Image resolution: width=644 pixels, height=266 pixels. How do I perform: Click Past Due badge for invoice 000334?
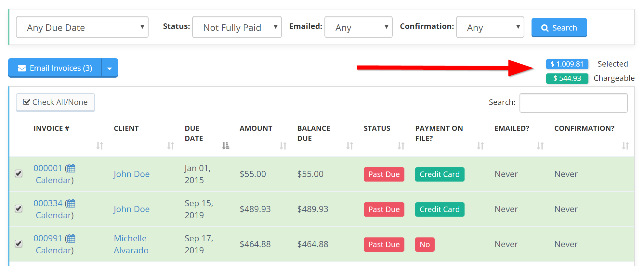pyautogui.click(x=384, y=209)
